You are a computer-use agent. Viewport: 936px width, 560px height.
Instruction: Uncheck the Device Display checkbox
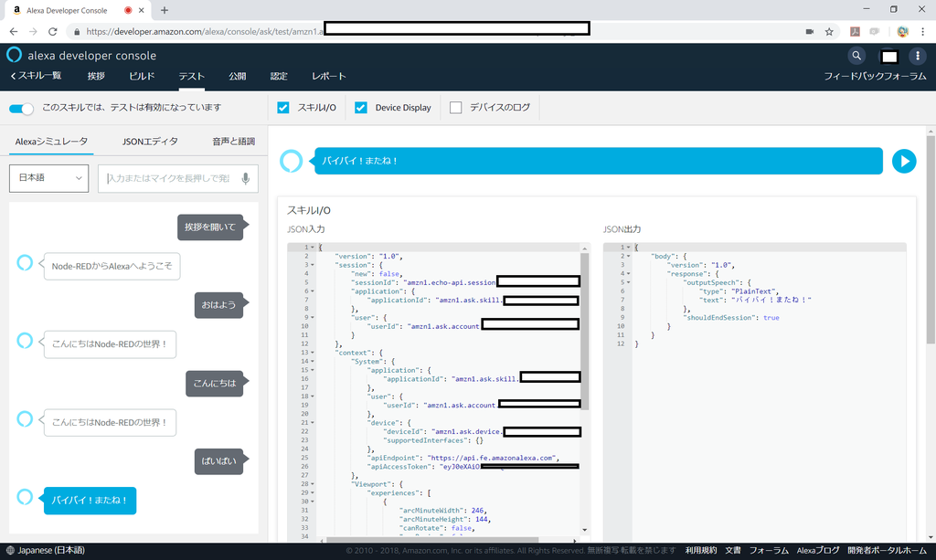tap(360, 108)
